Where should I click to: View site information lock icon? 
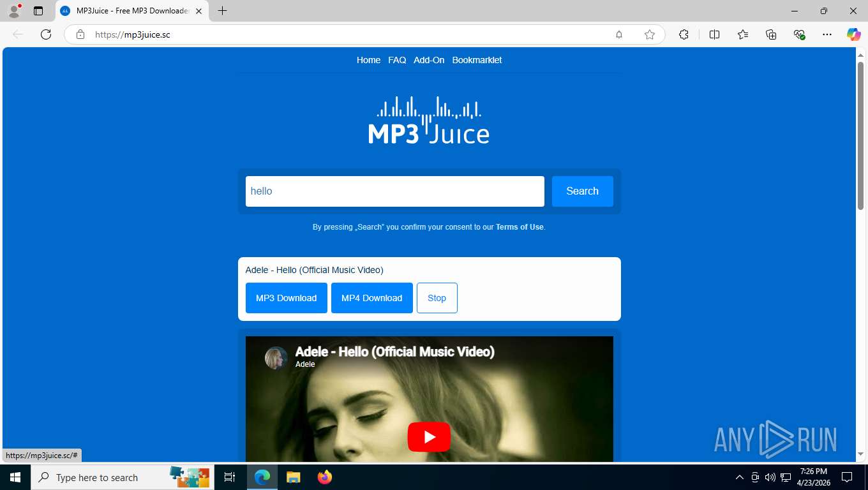point(80,34)
